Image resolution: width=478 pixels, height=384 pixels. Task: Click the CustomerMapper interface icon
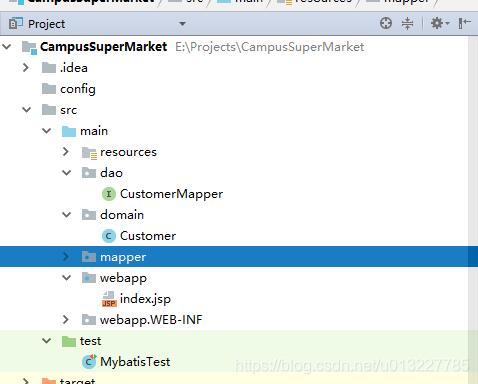108,194
